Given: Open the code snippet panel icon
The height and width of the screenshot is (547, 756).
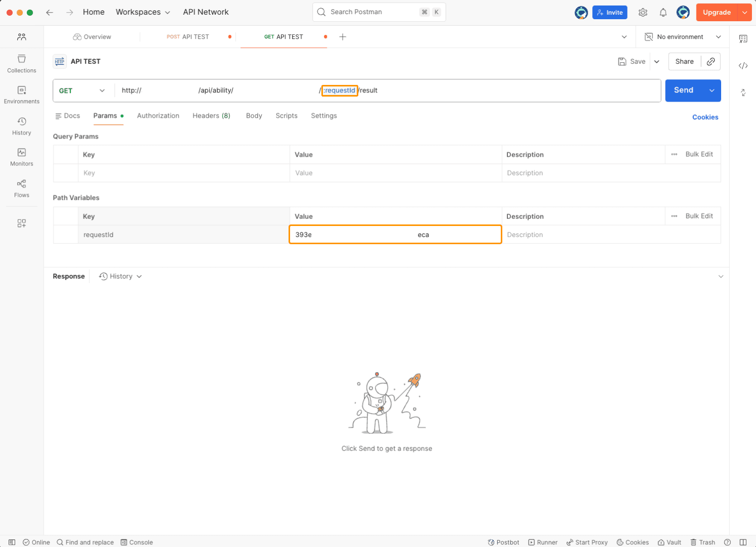Looking at the screenshot, I should (743, 66).
